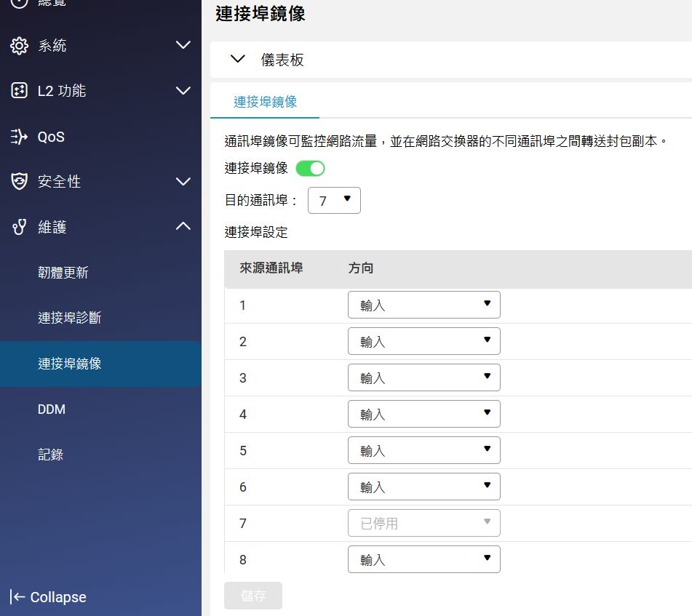This screenshot has width=692, height=616.
Task: Go to the QoS menu item
Action: coord(100,137)
